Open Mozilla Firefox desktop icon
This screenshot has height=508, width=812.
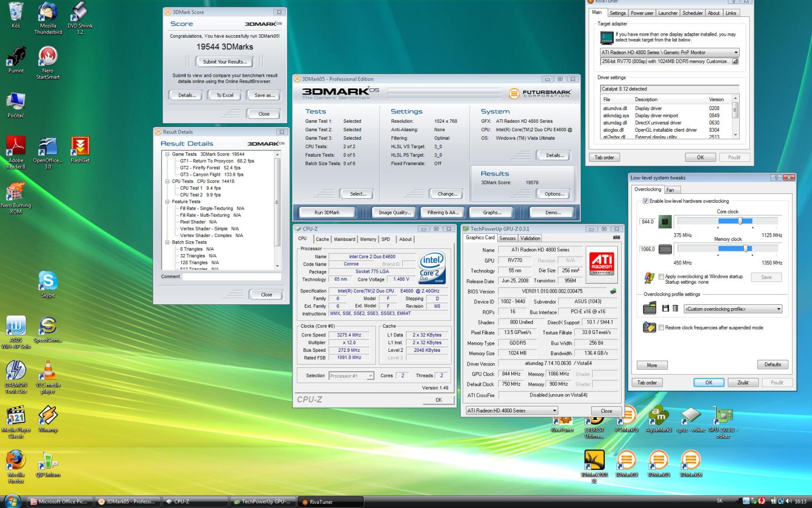(16, 467)
